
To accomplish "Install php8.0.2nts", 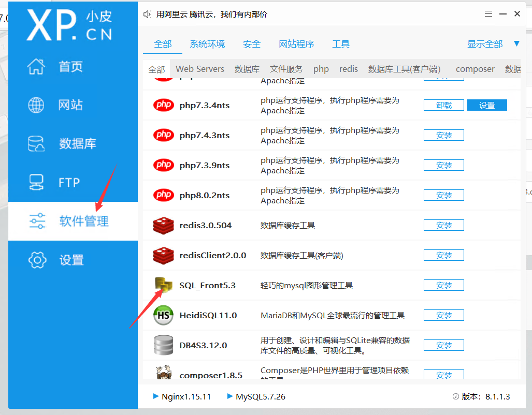I will [x=444, y=195].
